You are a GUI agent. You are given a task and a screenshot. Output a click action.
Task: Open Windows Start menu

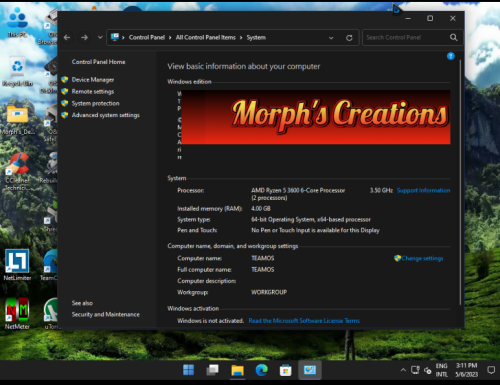coord(189,370)
